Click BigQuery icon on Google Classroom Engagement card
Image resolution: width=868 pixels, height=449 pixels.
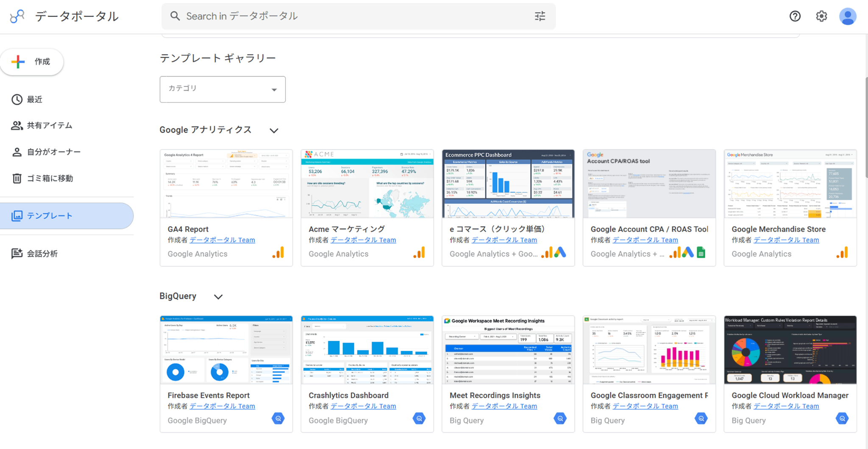(x=701, y=419)
